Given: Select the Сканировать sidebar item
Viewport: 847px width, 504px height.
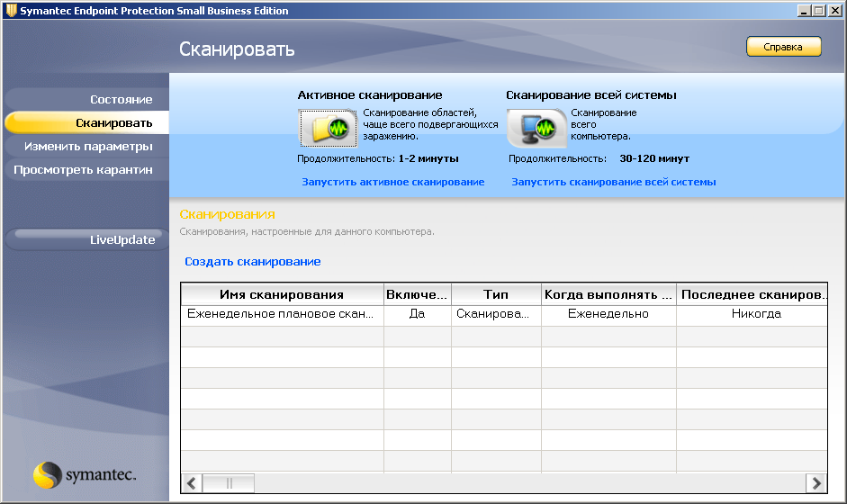Looking at the screenshot, I should click(x=87, y=122).
